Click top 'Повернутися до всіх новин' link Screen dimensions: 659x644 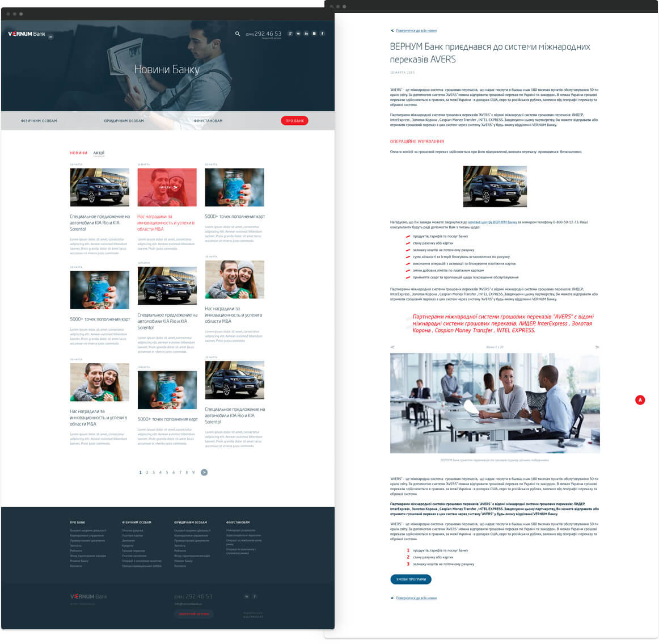[416, 31]
